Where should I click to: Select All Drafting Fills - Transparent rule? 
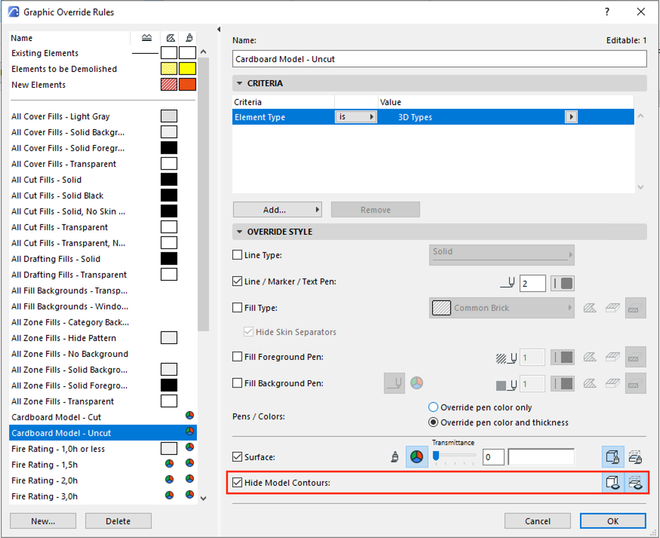pyautogui.click(x=103, y=274)
